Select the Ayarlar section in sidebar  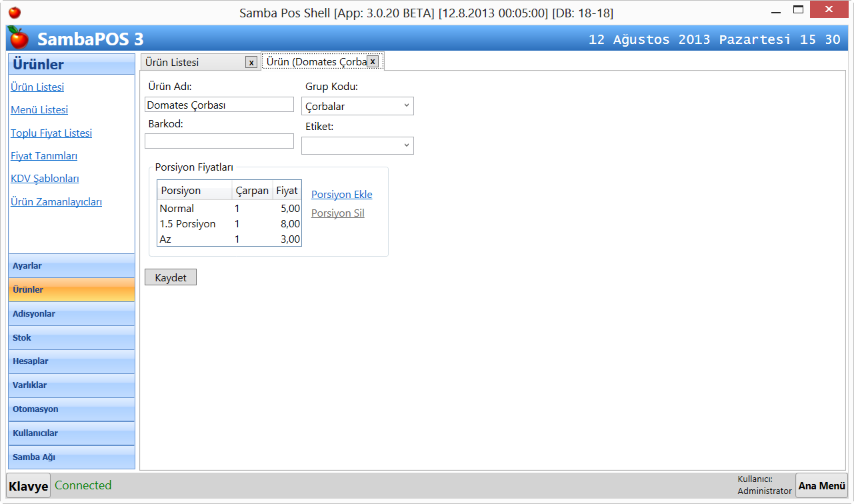coord(71,266)
